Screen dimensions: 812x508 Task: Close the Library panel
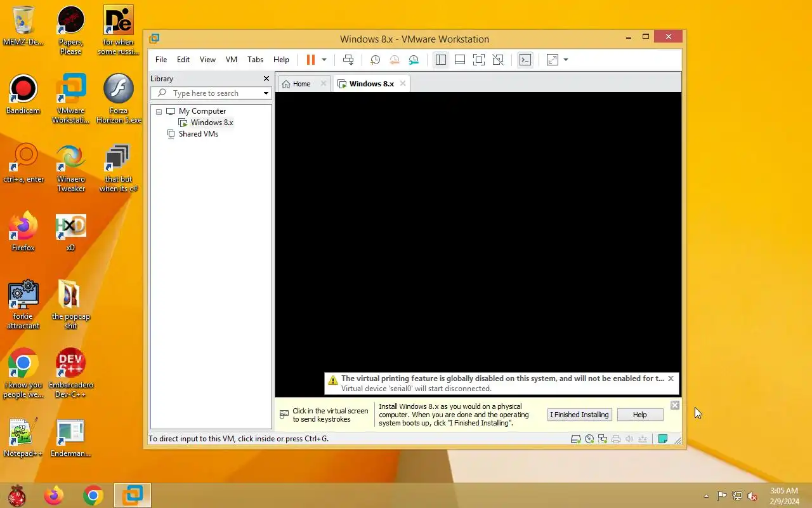point(266,78)
